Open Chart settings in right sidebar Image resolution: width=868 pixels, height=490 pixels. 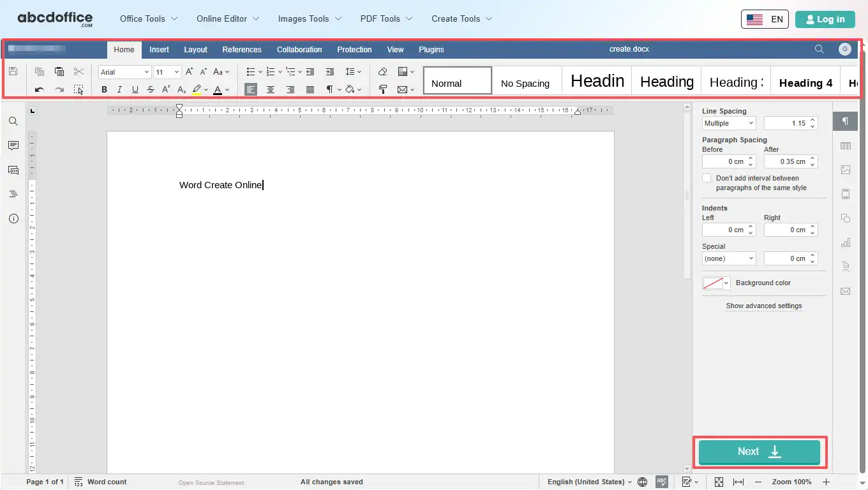pyautogui.click(x=846, y=242)
